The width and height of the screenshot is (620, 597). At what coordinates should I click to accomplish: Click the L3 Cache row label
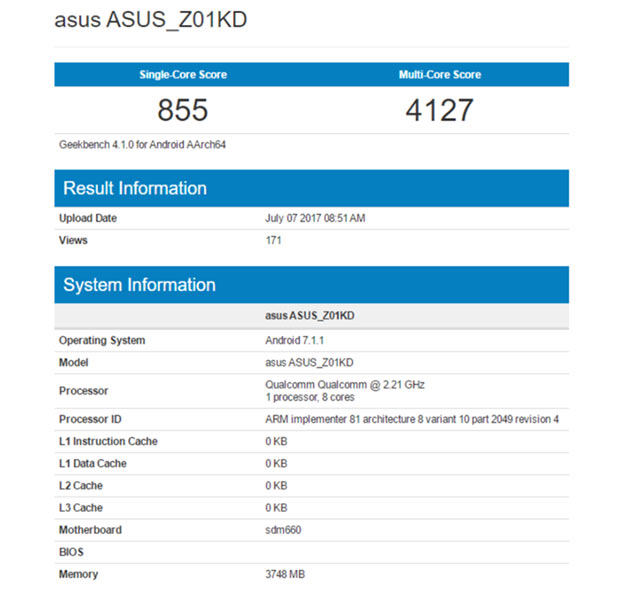pos(81,508)
